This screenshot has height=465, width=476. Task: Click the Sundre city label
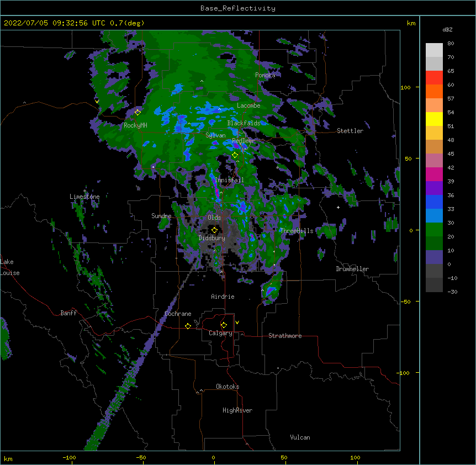point(161,216)
